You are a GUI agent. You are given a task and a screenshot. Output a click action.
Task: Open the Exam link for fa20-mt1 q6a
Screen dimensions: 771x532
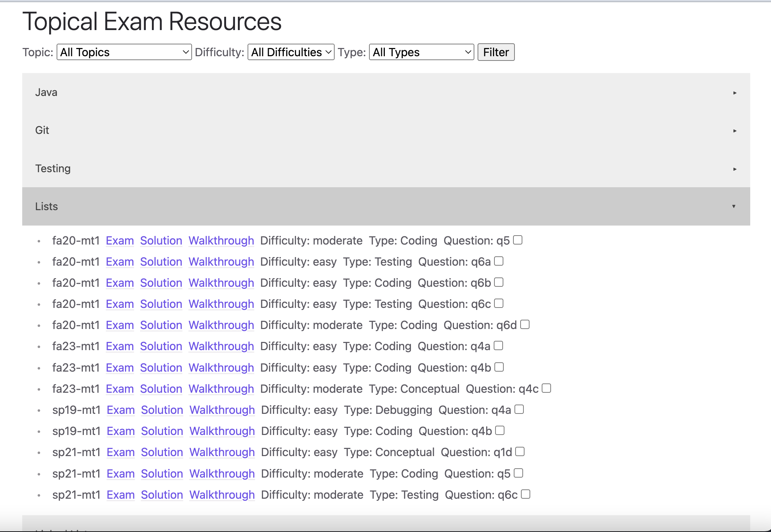120,262
